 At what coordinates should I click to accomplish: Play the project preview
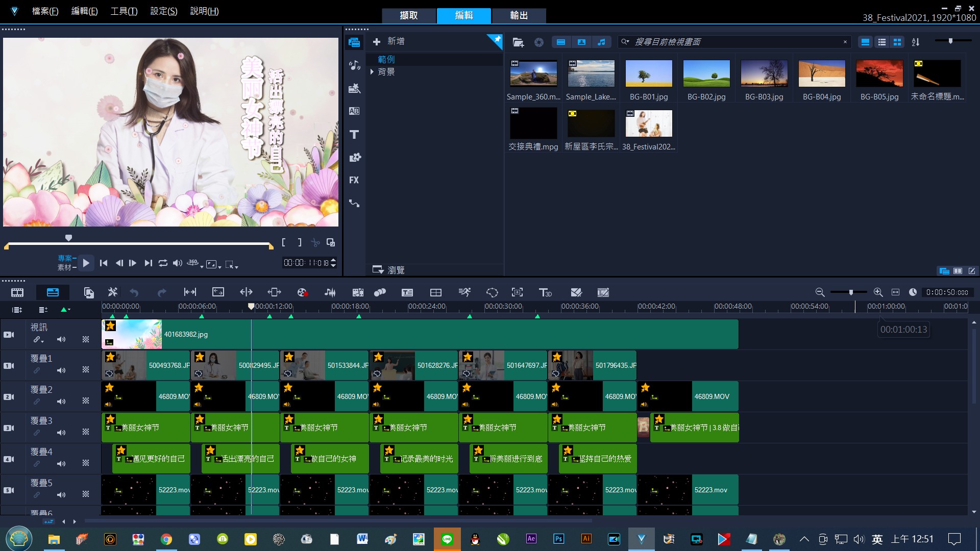(x=86, y=263)
